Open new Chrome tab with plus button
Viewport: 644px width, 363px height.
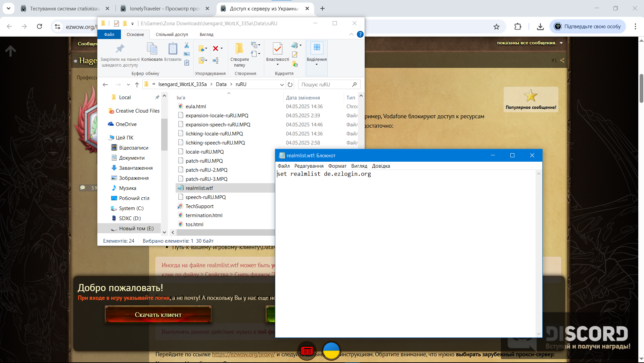pyautogui.click(x=322, y=8)
